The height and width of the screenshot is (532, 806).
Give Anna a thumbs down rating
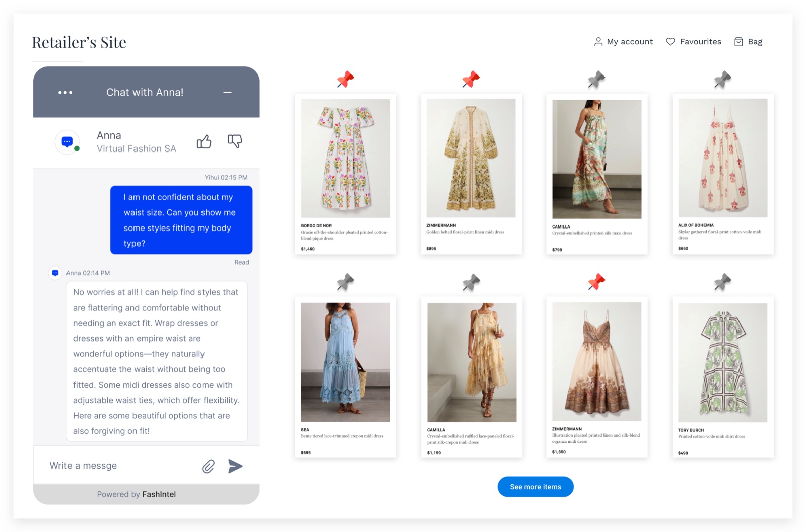[235, 141]
